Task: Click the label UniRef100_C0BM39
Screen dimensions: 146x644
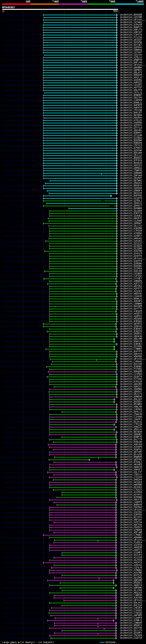Action: (131, 595)
